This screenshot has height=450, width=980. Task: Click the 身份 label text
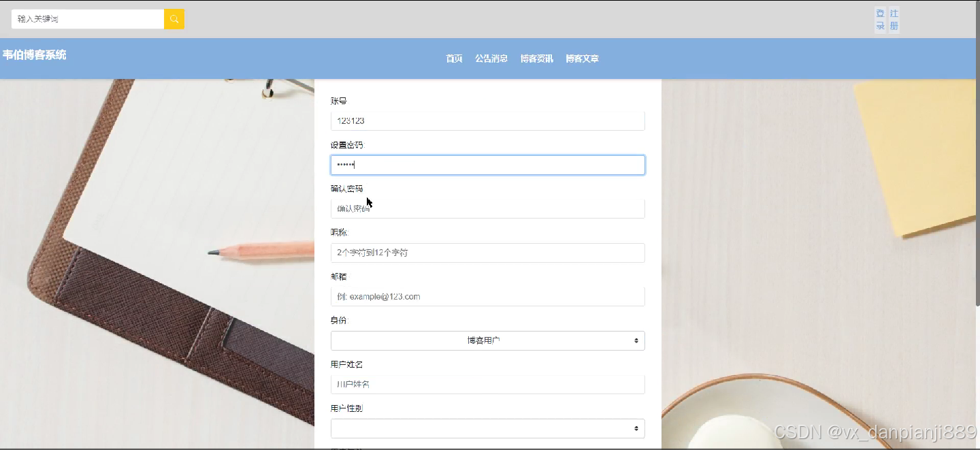coord(339,321)
